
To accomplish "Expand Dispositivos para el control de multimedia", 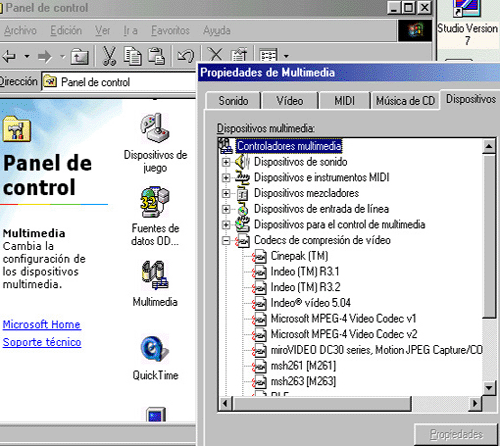I will point(226,225).
